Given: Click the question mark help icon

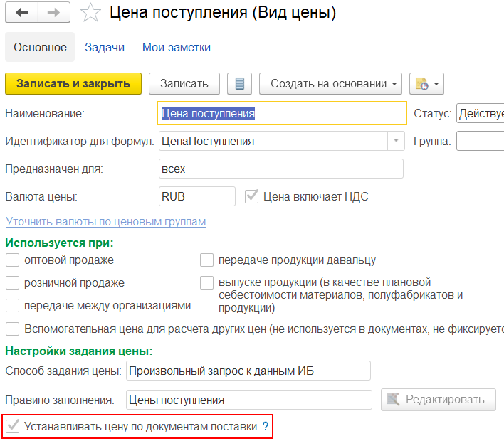Looking at the screenshot, I should [x=266, y=427].
